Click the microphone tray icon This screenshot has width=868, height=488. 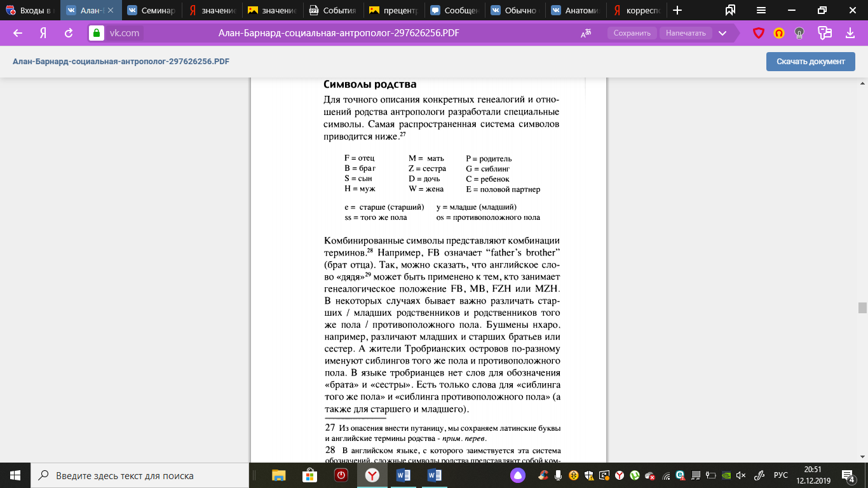(x=557, y=475)
